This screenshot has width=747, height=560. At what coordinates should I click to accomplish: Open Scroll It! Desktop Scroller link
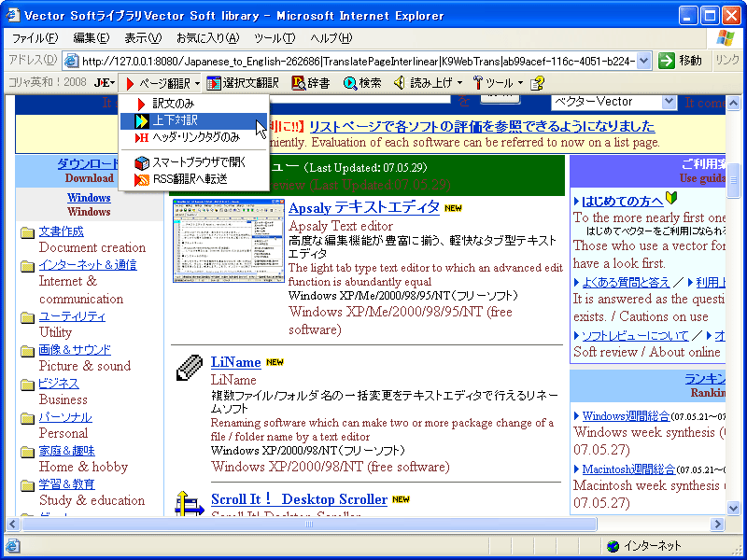(299, 499)
